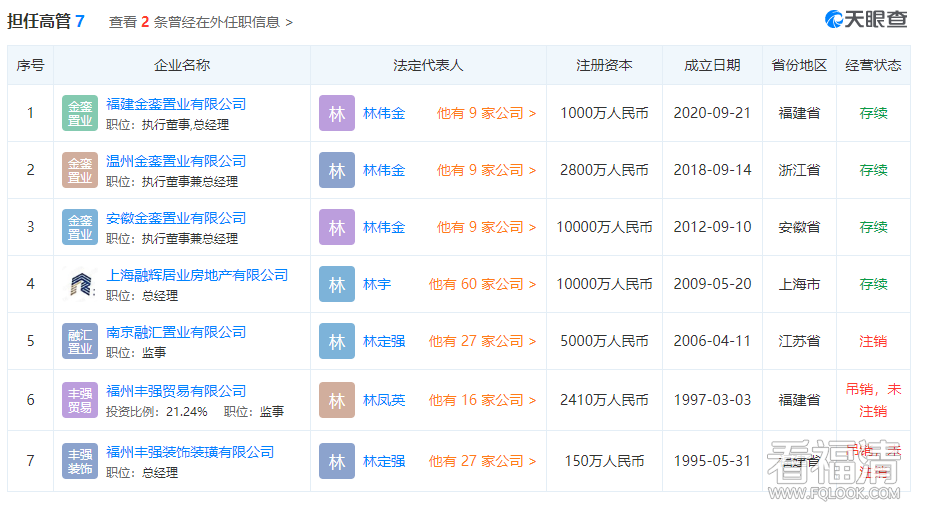Open 南京融汇置业有限公司 company page

(x=176, y=332)
